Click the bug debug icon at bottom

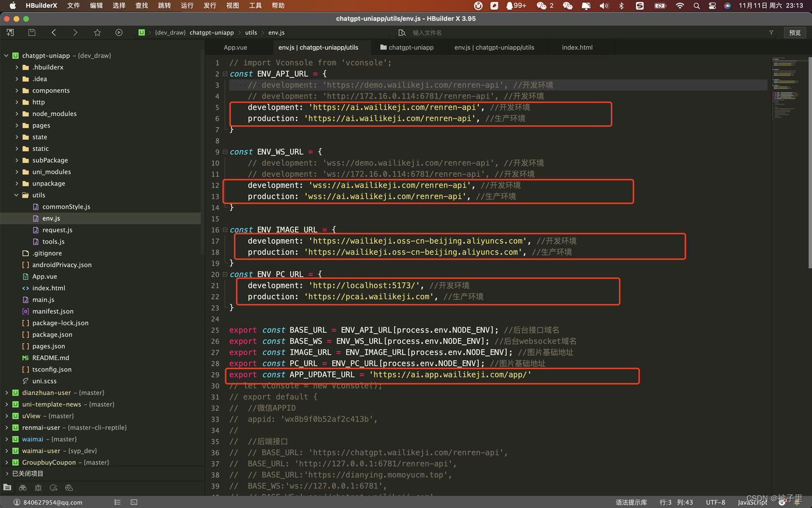38,488
